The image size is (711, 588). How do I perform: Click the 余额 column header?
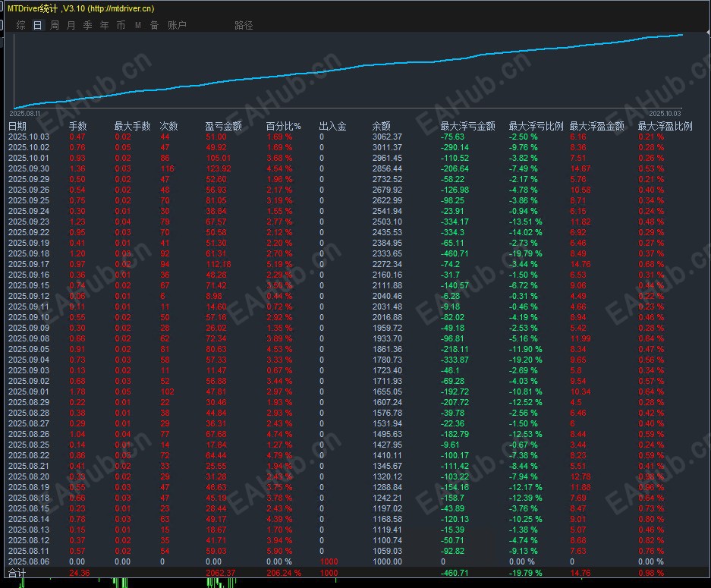382,126
